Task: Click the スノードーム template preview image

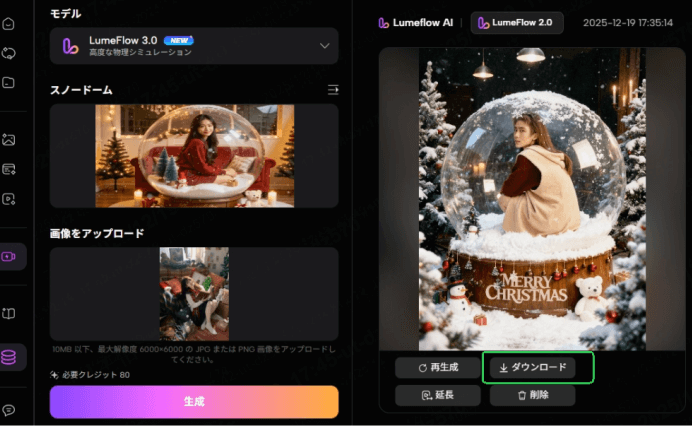Action: (195, 156)
